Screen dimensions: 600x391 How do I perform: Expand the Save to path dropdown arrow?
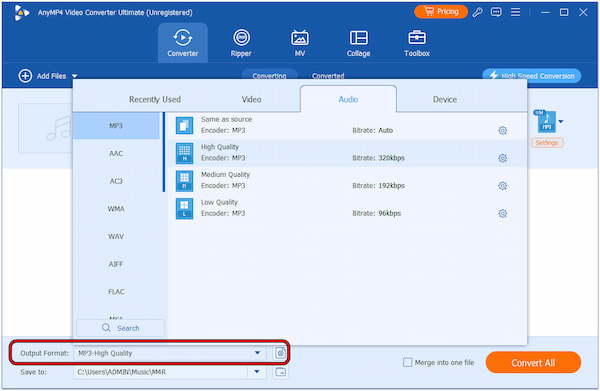point(257,371)
